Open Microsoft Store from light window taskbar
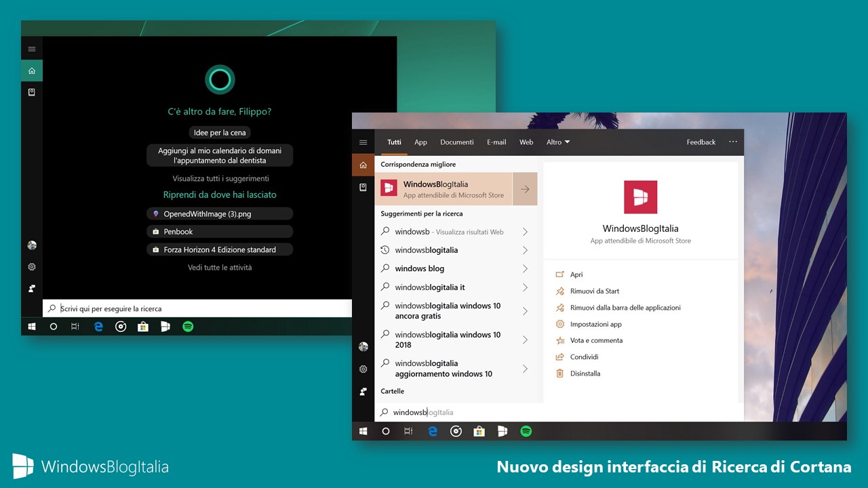This screenshot has width=868, height=488. 479,431
